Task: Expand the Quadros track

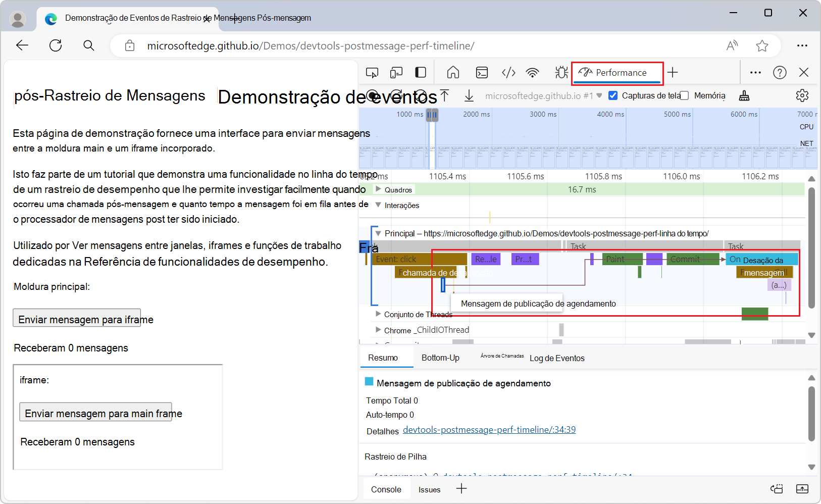Action: coord(378,189)
